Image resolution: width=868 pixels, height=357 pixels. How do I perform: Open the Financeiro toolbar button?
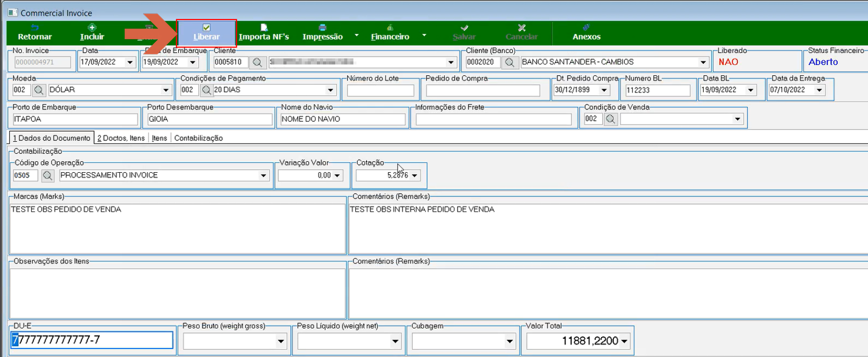(x=390, y=33)
